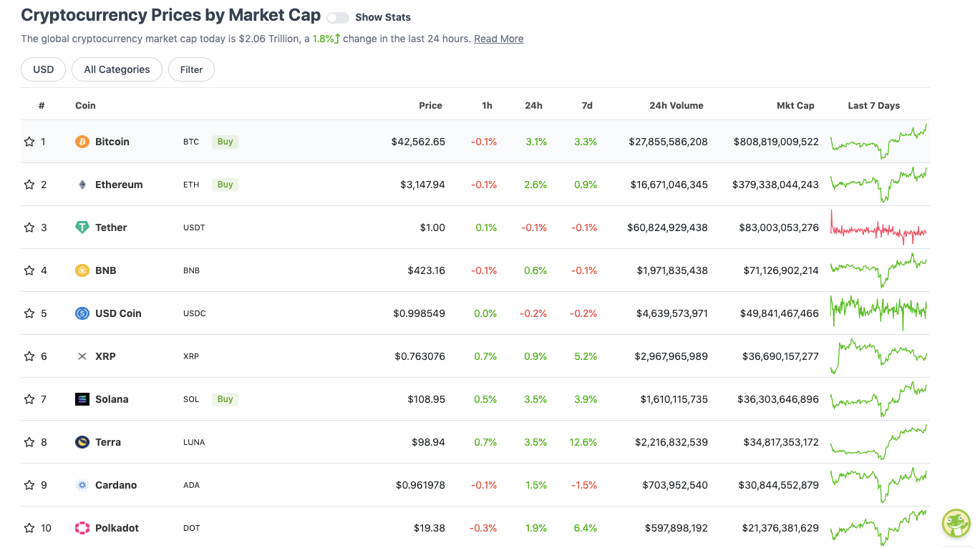Click Ethereum market cap $379,338,044,243
Viewport: 980px width, 548px height.
[775, 185]
